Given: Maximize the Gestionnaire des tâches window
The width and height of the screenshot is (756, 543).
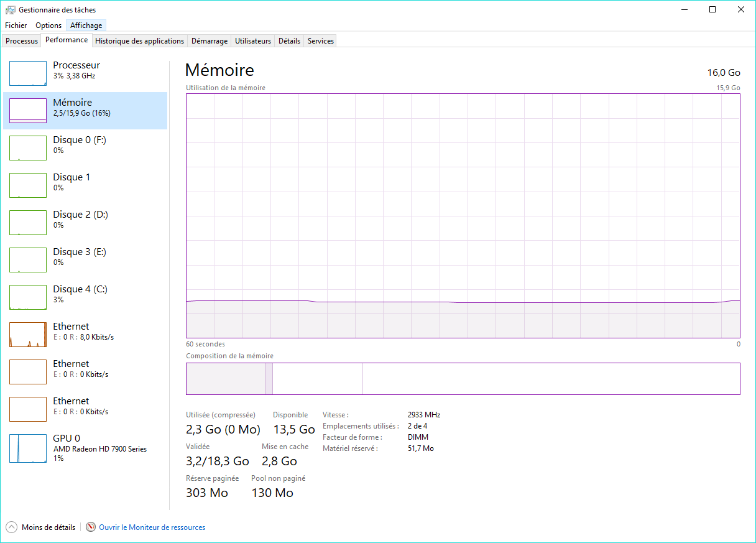Looking at the screenshot, I should coord(712,10).
